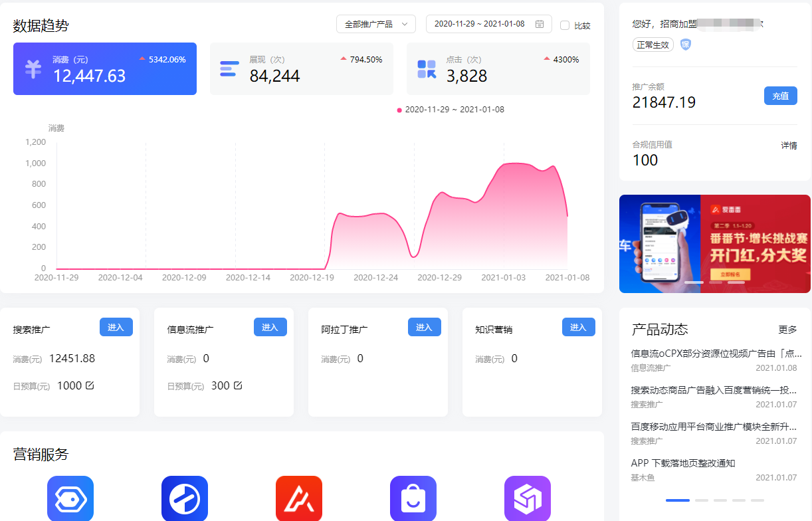This screenshot has width=812, height=521.
Task: Enter 搜索推广 via its 进入 button
Action: [116, 327]
